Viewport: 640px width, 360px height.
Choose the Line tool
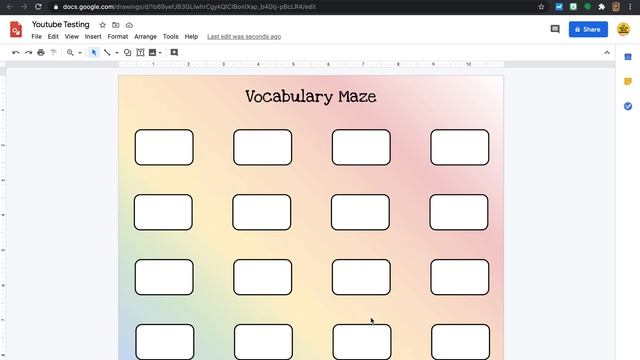click(x=107, y=53)
